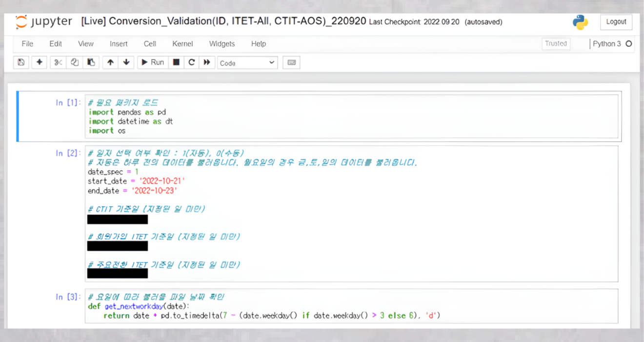Click the Trusted notebook indicator
The width and height of the screenshot is (644, 342).
(x=556, y=43)
